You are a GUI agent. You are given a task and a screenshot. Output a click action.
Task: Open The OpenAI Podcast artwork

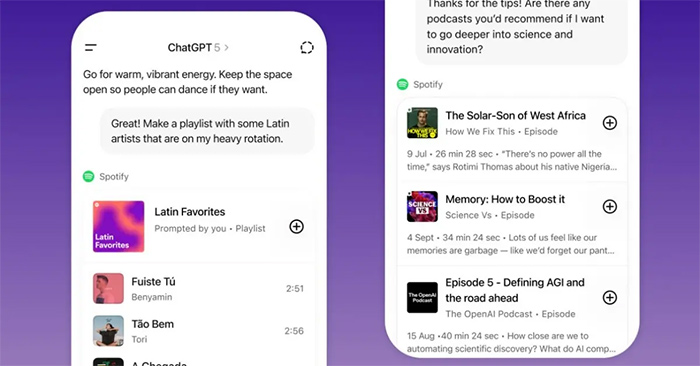click(422, 297)
